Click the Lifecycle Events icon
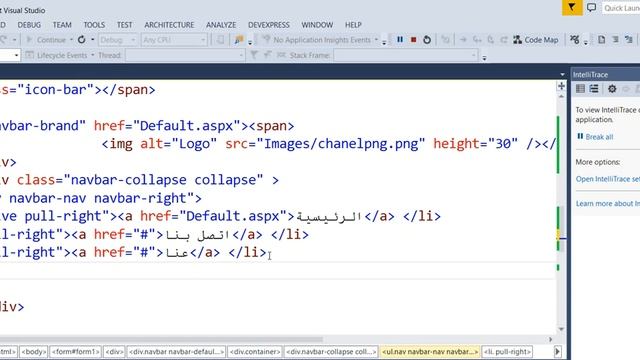 (29, 55)
